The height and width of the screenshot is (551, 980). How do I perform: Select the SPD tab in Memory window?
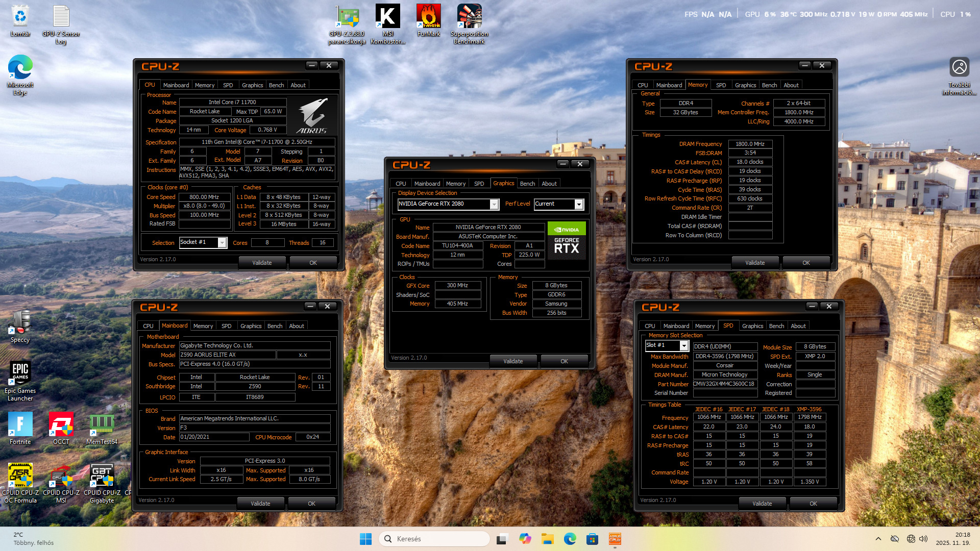point(721,85)
